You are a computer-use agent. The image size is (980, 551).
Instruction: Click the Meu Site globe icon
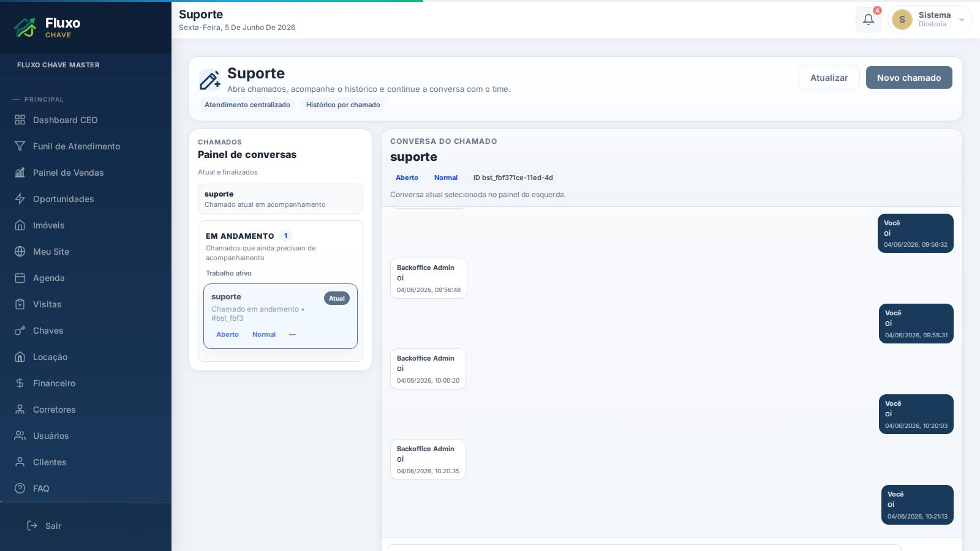[x=20, y=252]
